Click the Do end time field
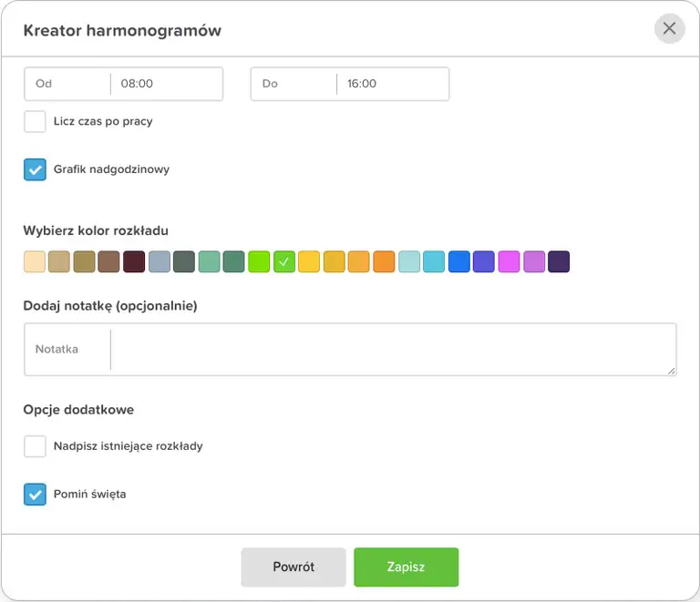 pos(392,84)
